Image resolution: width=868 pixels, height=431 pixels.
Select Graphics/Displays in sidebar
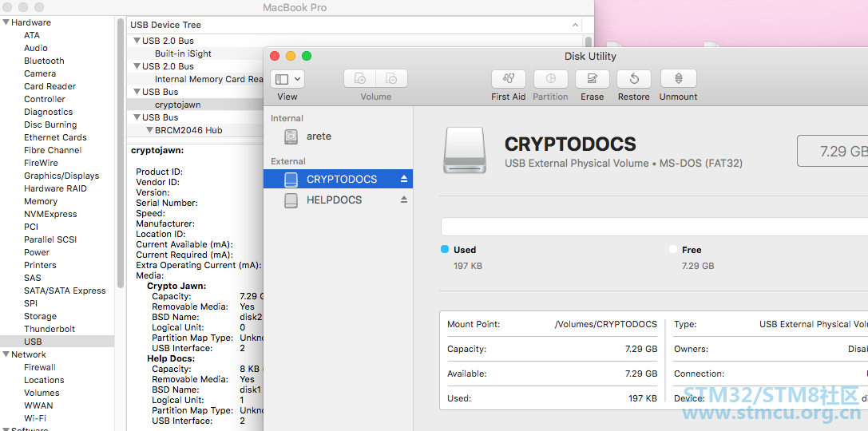(61, 176)
